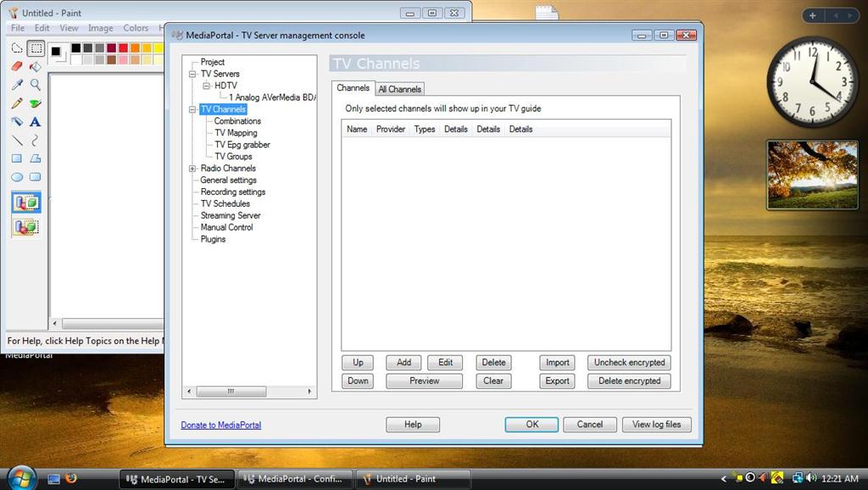Screen dimensions: 868x490
Task: Choose the transparent selection option in Paint
Action: 26,227
